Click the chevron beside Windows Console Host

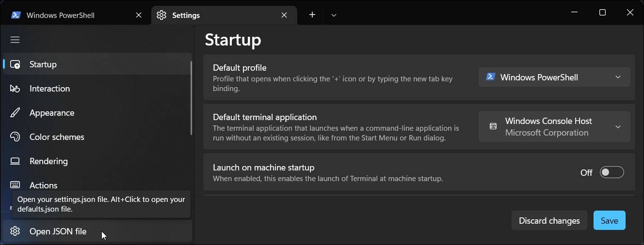pos(618,127)
